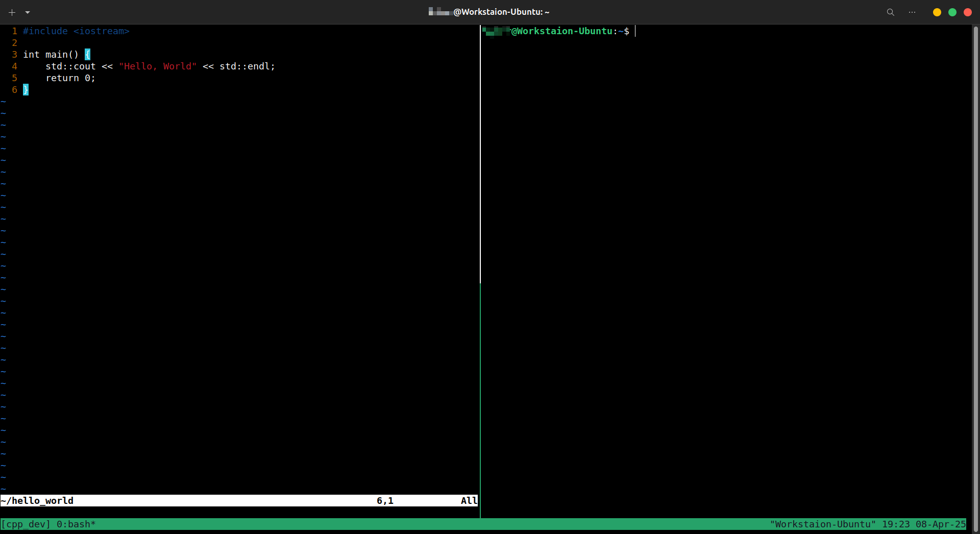Click the highlighted closing brace on line 6
The width and height of the screenshot is (980, 534).
pyautogui.click(x=26, y=90)
